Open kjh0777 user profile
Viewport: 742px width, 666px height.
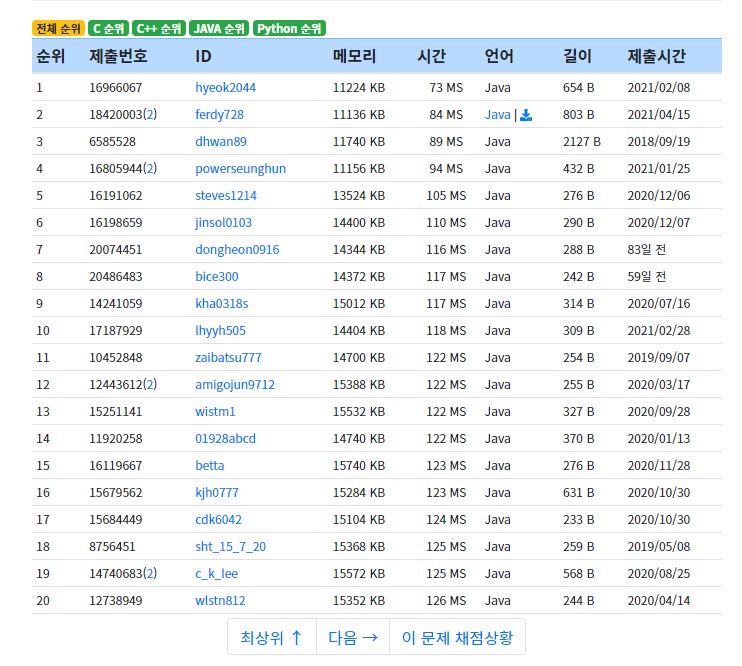click(x=217, y=493)
